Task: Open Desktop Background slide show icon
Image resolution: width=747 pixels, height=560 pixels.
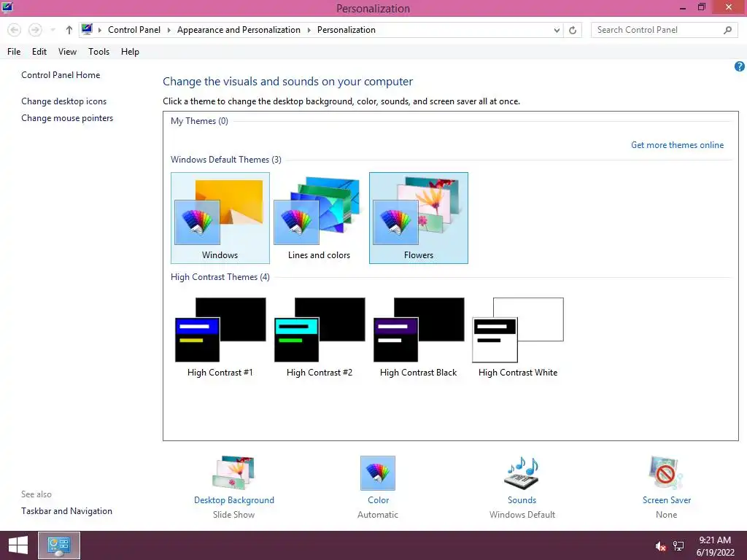Action: pyautogui.click(x=233, y=472)
